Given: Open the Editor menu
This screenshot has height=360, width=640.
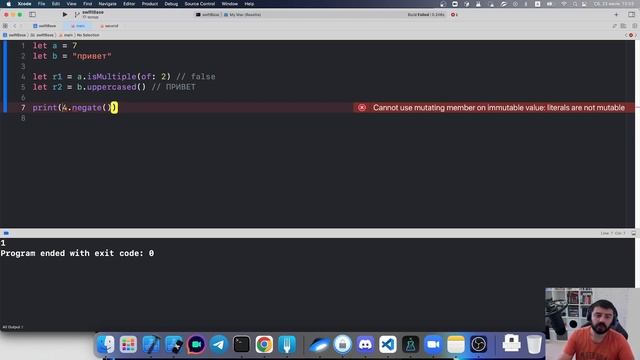Looking at the screenshot, I should (x=129, y=4).
